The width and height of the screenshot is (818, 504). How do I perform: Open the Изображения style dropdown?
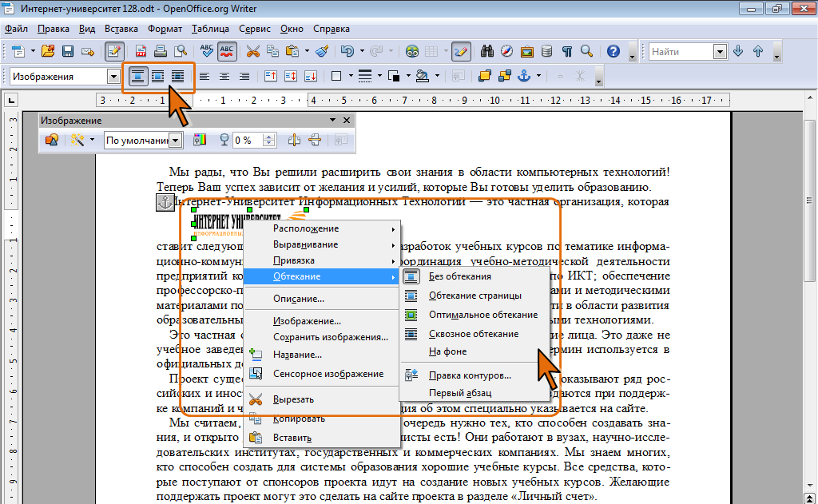point(113,77)
